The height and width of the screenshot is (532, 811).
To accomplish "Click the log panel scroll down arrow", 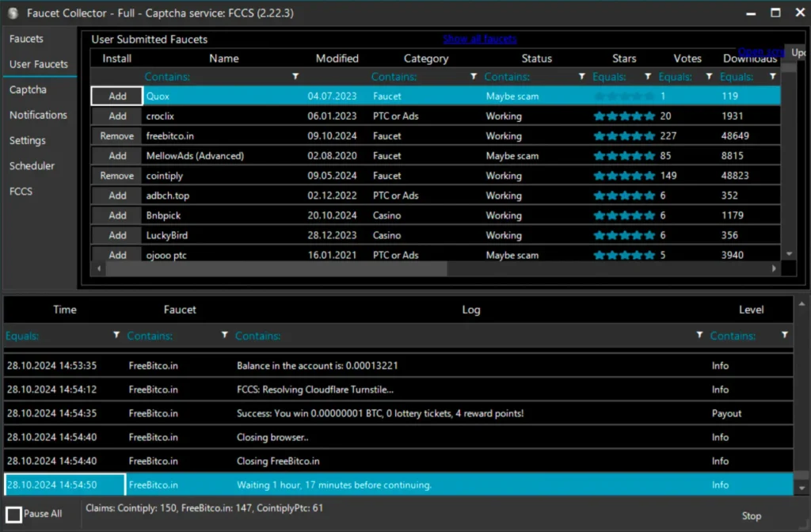I will [801, 488].
